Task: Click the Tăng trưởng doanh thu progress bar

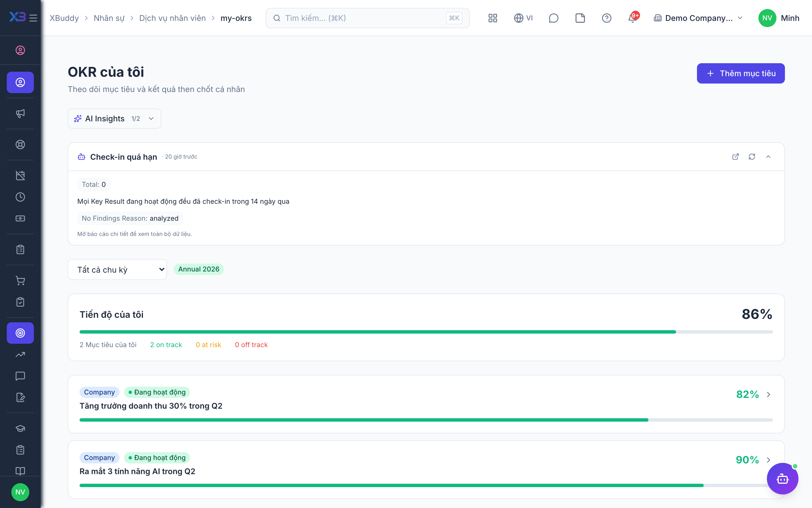Action: 426,420
